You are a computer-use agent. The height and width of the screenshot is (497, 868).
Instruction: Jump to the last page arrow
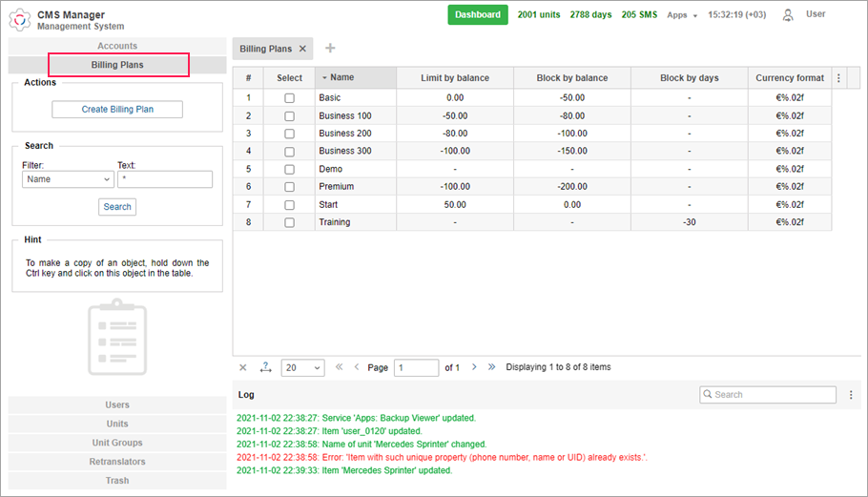[492, 367]
